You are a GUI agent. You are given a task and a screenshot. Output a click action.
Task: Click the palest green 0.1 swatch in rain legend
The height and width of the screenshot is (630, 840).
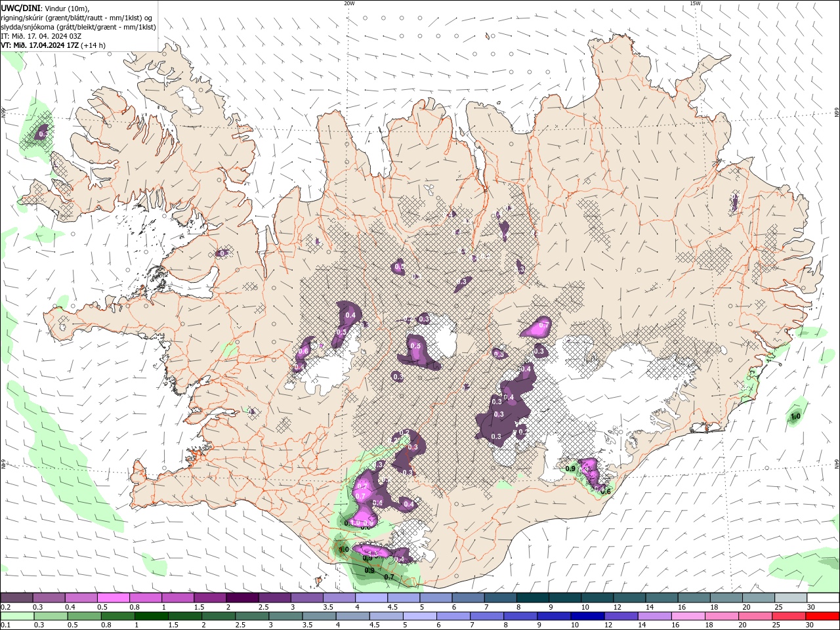click(x=17, y=616)
